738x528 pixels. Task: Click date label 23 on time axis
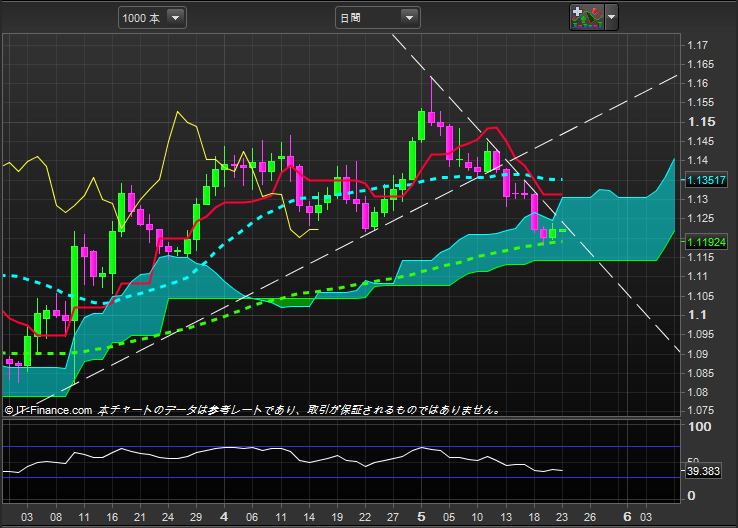[562, 517]
